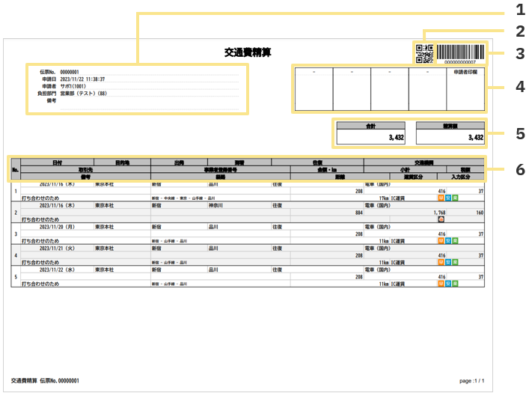Click the blue icon in row 3
The width and height of the screenshot is (532, 402).
448,241
